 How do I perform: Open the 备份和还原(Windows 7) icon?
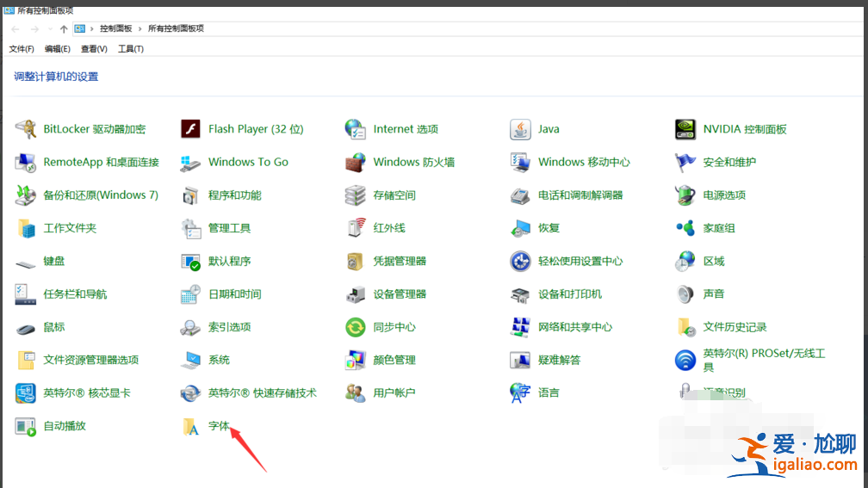[26, 195]
